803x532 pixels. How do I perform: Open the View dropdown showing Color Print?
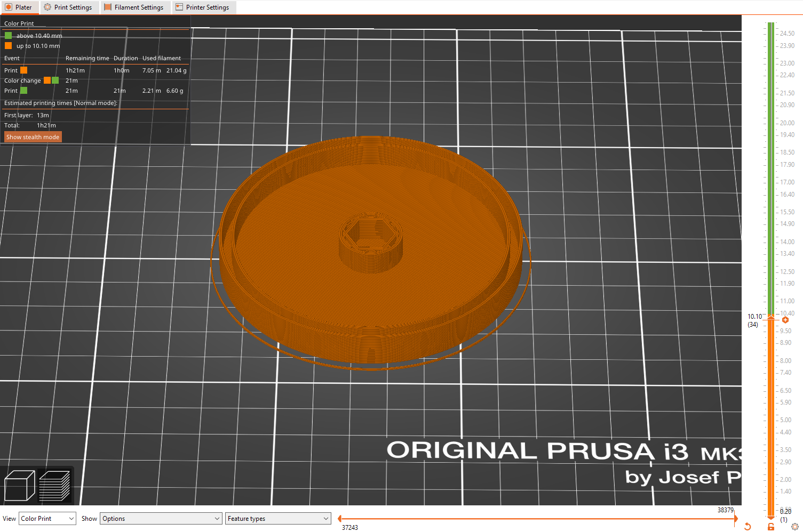(47, 519)
